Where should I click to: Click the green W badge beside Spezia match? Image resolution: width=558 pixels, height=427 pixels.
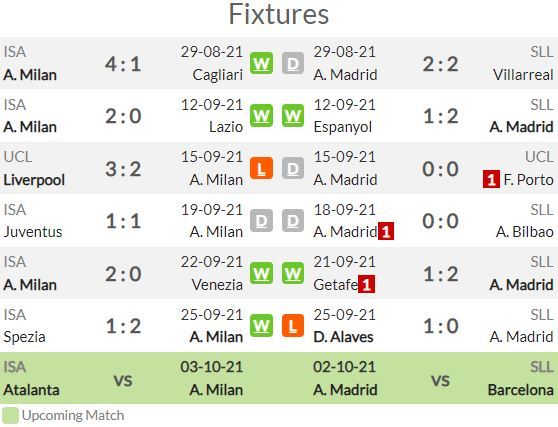[261, 325]
